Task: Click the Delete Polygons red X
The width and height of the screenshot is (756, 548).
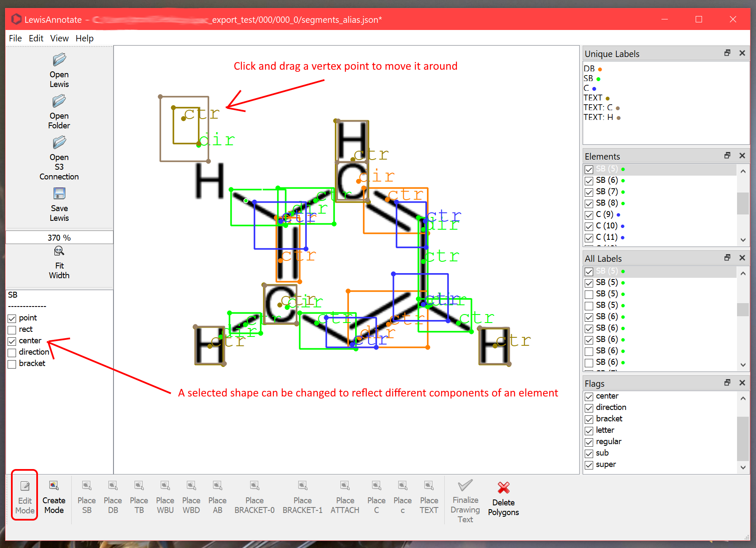Action: click(503, 488)
